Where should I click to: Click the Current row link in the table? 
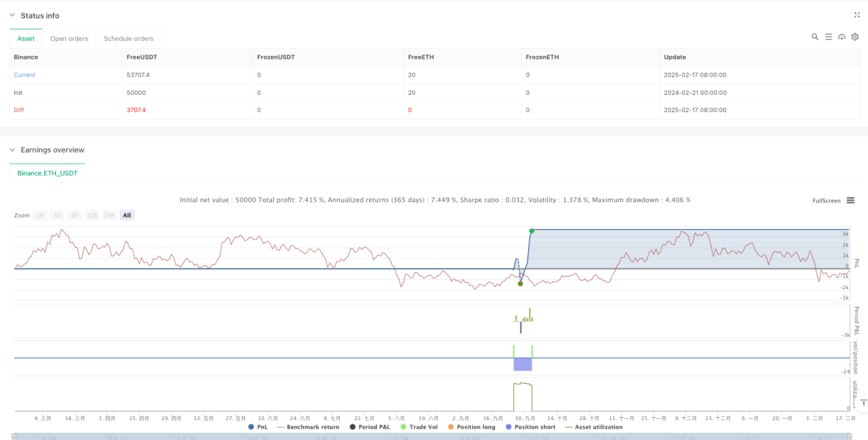click(25, 75)
